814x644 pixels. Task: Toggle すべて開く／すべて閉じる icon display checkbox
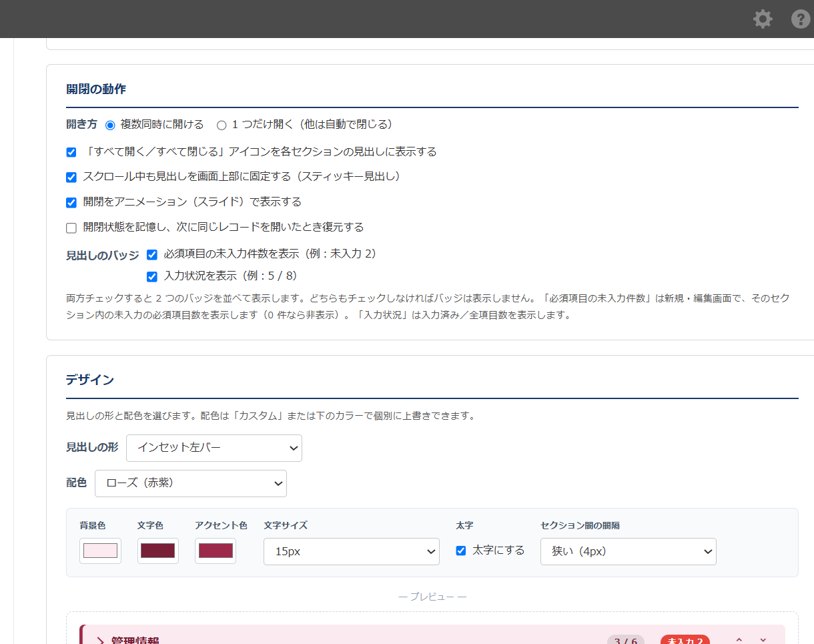[71, 152]
